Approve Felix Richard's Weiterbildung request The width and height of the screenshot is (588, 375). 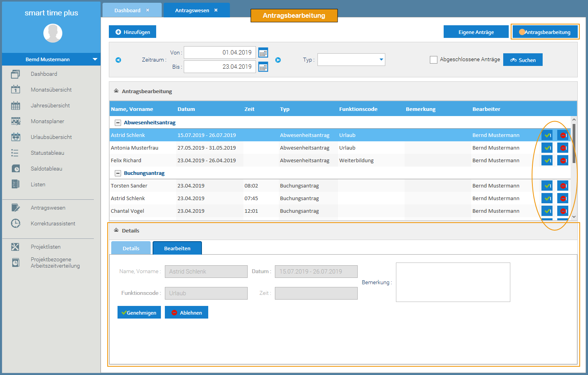coord(547,160)
